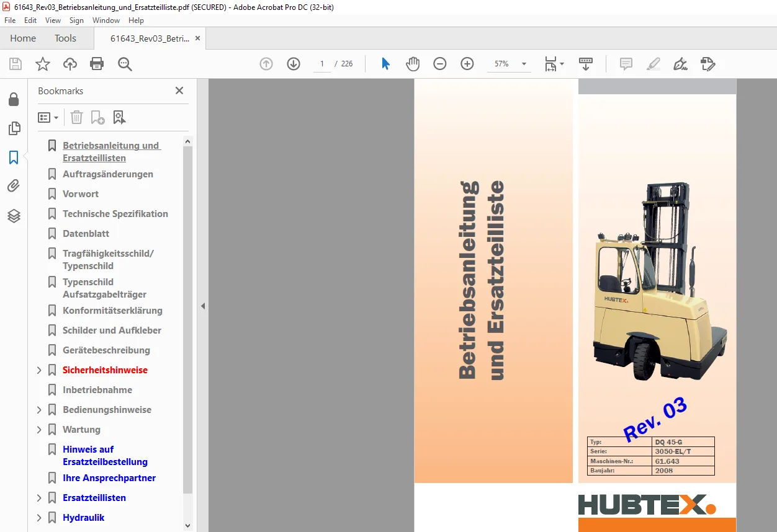Select the arrow Selection tool

385,64
